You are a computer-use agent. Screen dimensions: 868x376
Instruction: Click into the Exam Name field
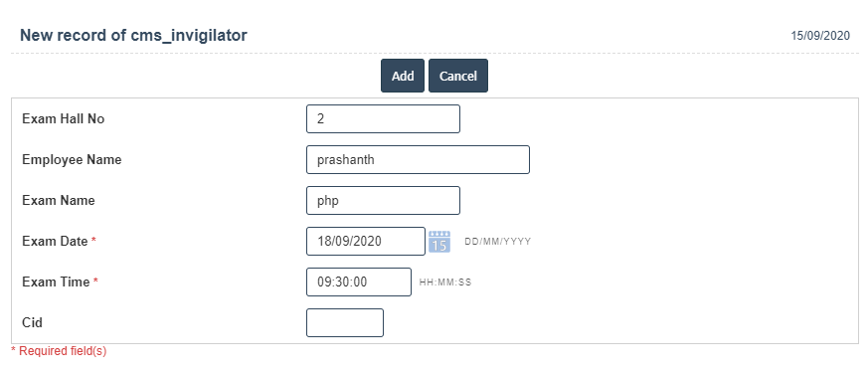click(383, 201)
